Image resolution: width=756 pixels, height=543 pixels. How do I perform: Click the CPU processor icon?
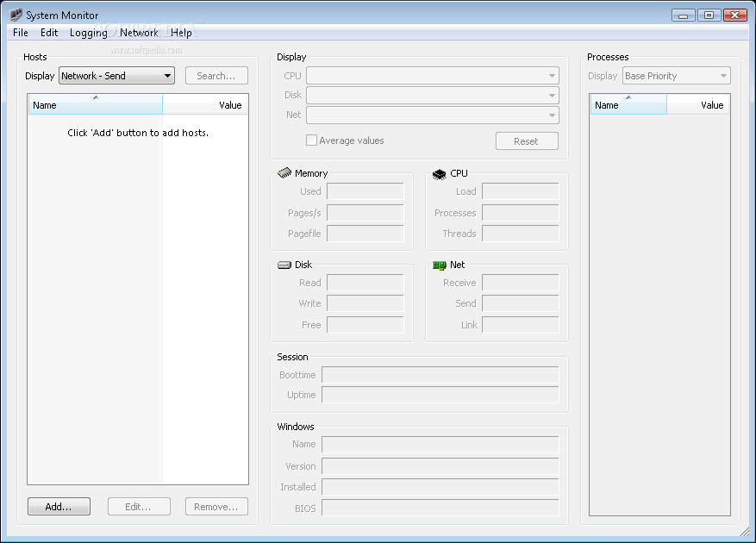(x=440, y=173)
